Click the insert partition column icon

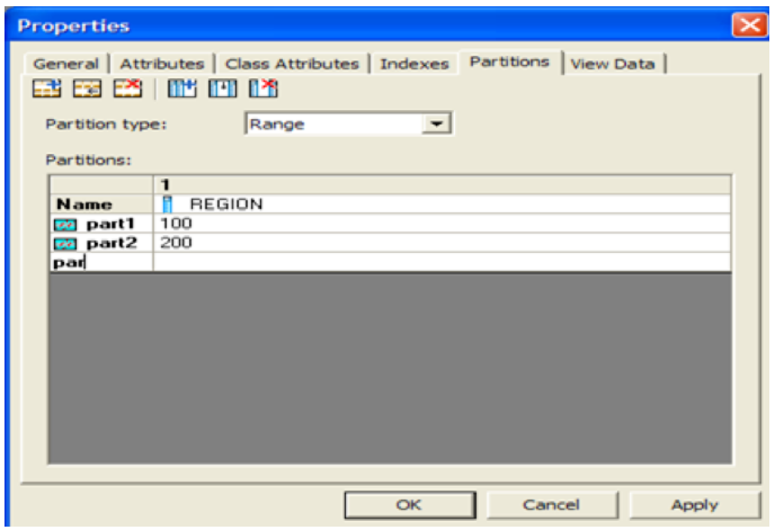pyautogui.click(x=223, y=88)
